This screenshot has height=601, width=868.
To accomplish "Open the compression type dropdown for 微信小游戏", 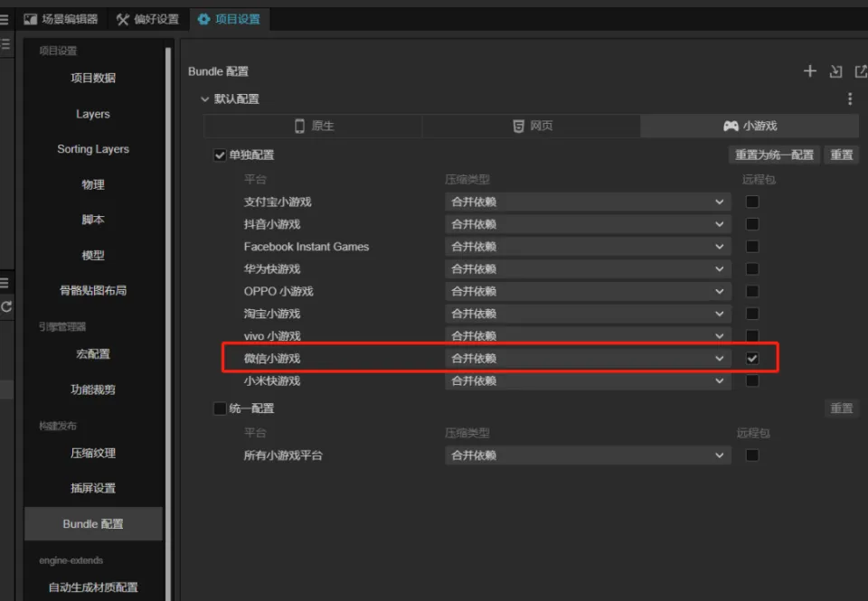I will (x=588, y=359).
